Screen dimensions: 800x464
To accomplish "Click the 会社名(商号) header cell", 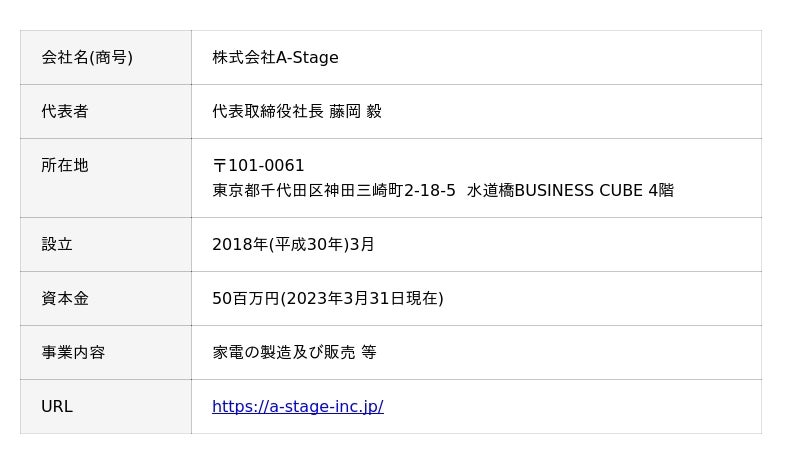I will (87, 57).
